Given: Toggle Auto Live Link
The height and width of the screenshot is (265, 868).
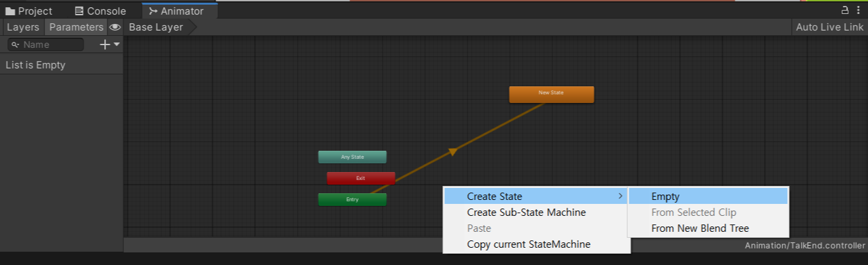Looking at the screenshot, I should 830,27.
